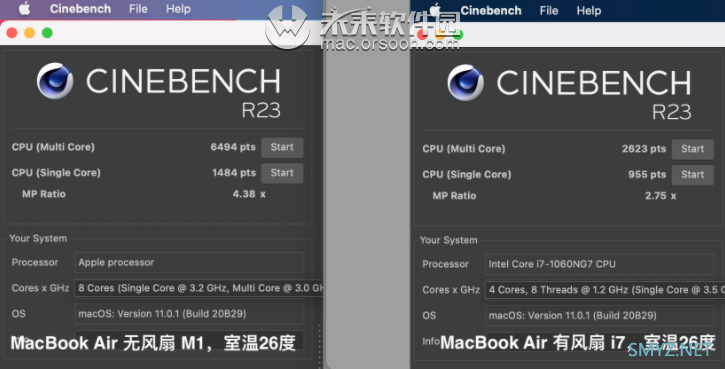Click OS field in left window
Screen dimensions: 725x369
click(189, 314)
